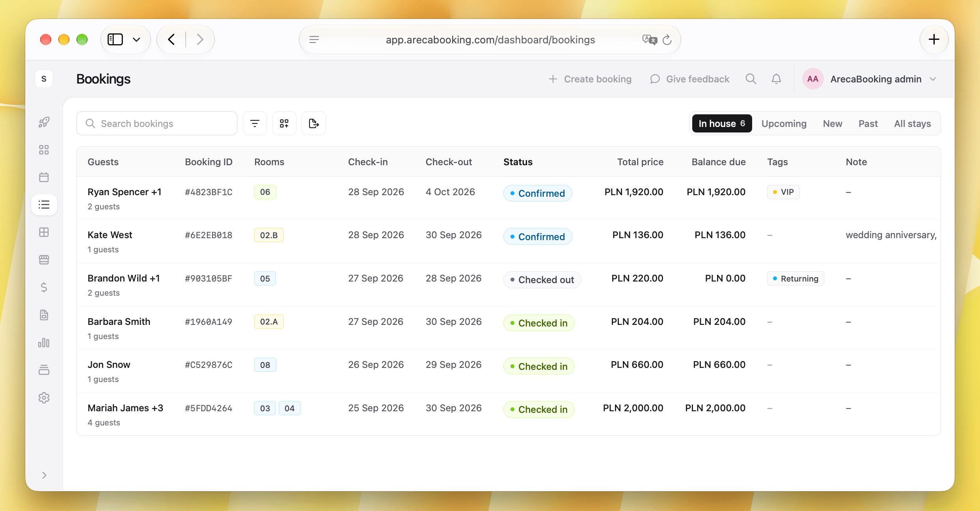
Task: Open the rocket getting-started sidebar icon
Action: click(44, 122)
